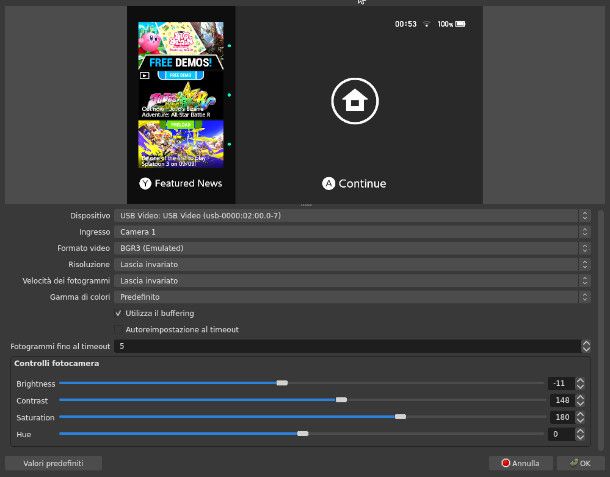The height and width of the screenshot is (477, 610).
Task: Click the battery icon in the preview
Action: (x=460, y=24)
